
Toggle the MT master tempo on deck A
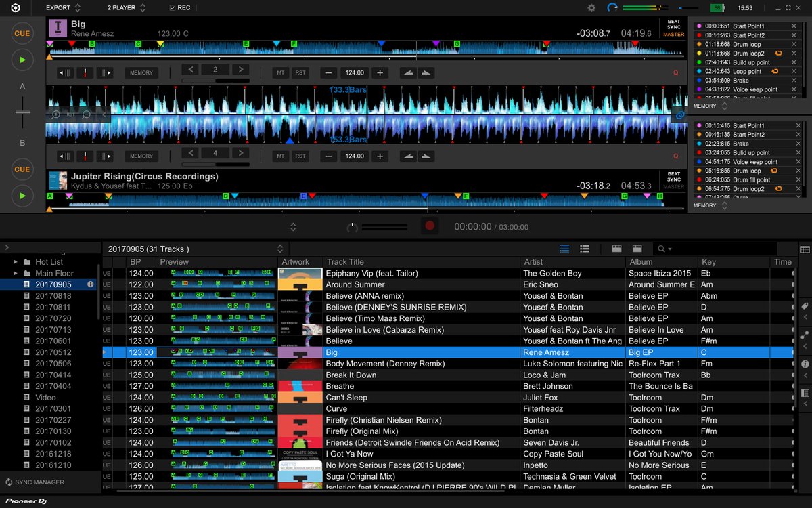pos(281,72)
